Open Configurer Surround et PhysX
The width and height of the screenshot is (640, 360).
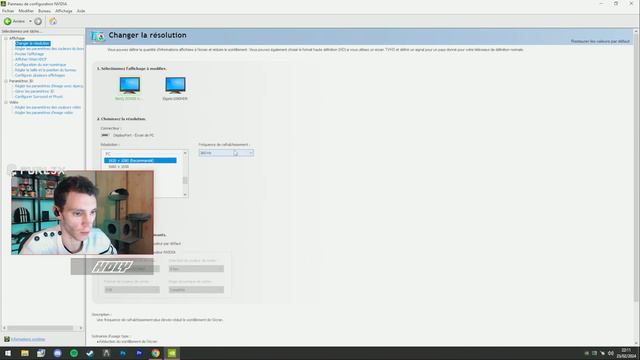[x=39, y=97]
